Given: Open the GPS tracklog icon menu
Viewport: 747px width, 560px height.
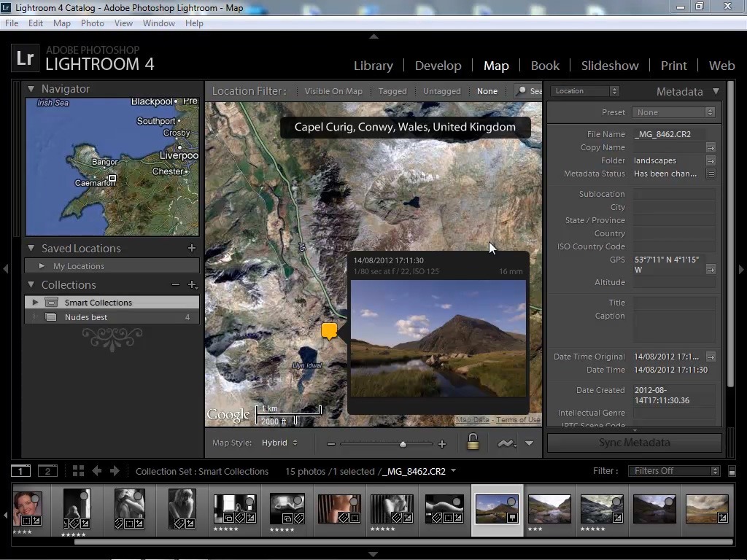Looking at the screenshot, I should (506, 443).
